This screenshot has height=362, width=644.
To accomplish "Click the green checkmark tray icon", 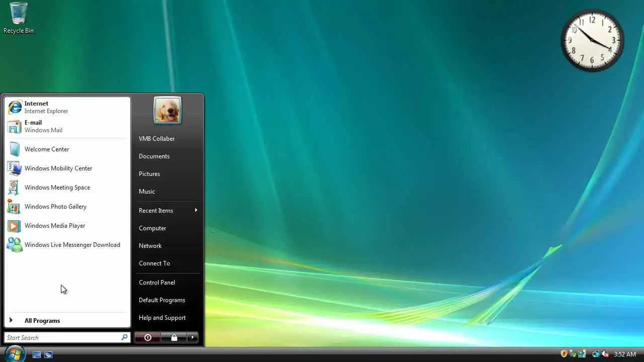I will [573, 354].
